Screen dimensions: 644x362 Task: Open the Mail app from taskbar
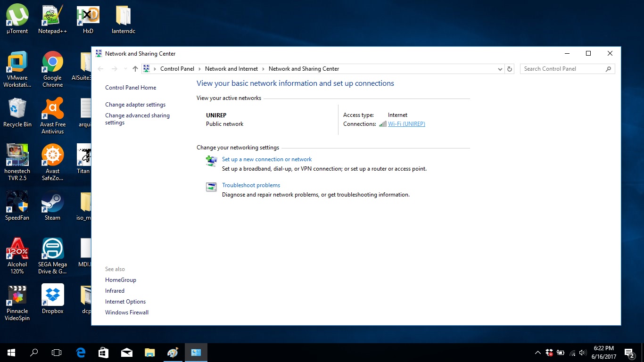[x=126, y=353]
